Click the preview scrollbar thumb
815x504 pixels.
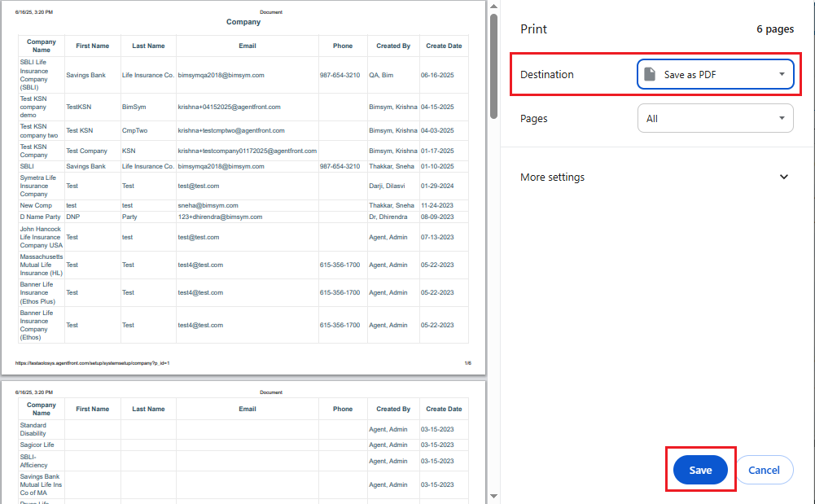[x=493, y=65]
